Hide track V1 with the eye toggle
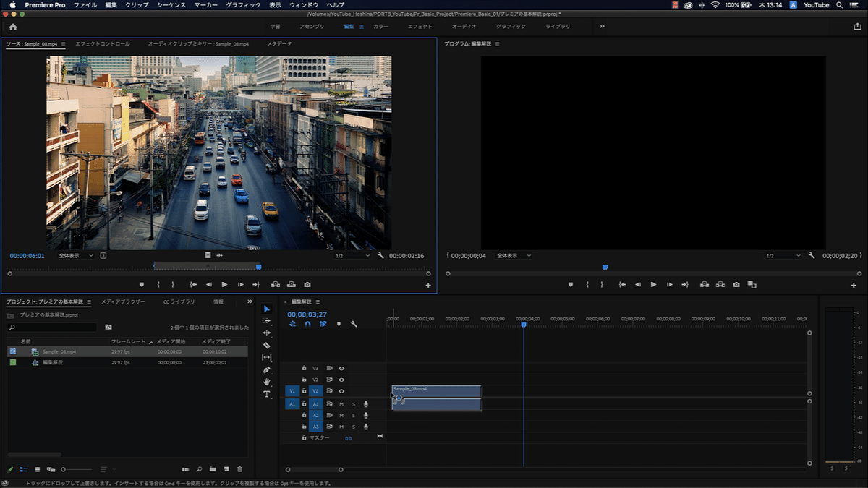 click(x=341, y=391)
